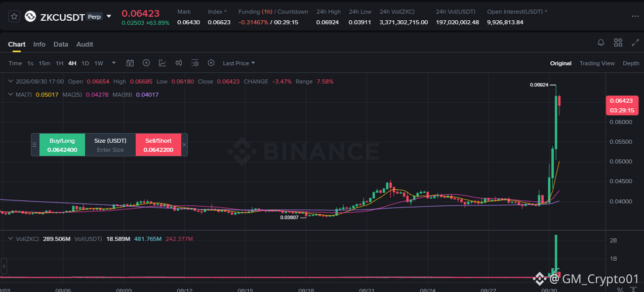The width and height of the screenshot is (644, 292).
Task: Click the Range value 7.58%
Action: (x=325, y=81)
